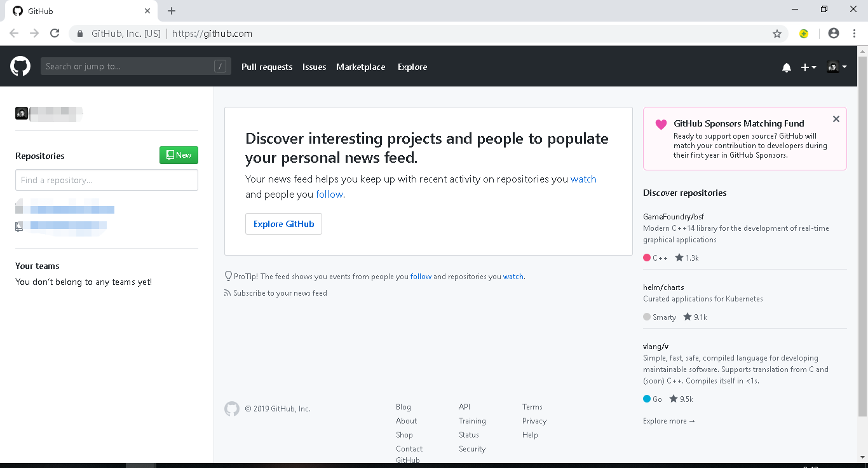Click the footer GitHub logo mark
Viewport: 868px width, 468px height.
pos(232,409)
